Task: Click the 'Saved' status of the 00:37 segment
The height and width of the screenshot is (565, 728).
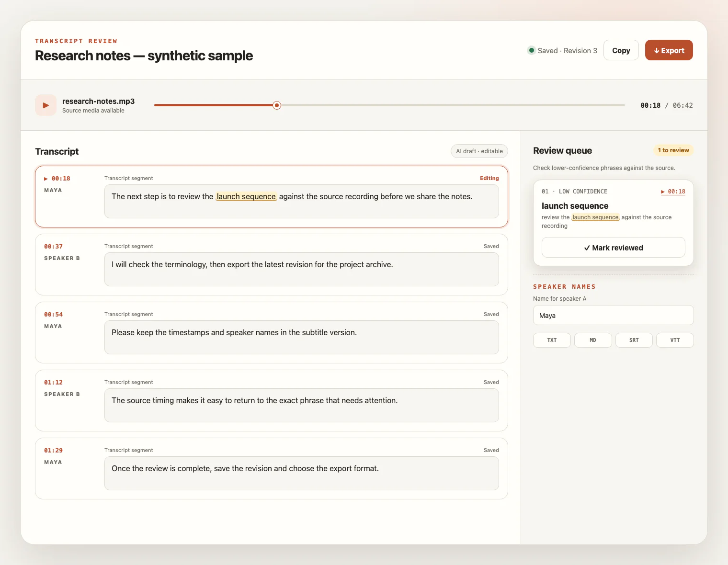Action: click(491, 246)
